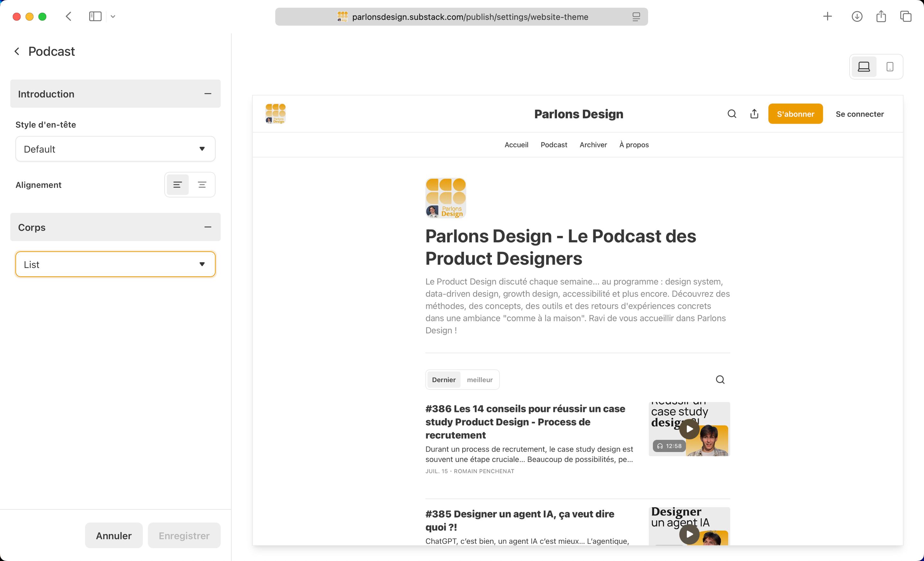Screen dimensions: 924x561
Task: Click the Style d'en-tête label
Action: click(46, 124)
